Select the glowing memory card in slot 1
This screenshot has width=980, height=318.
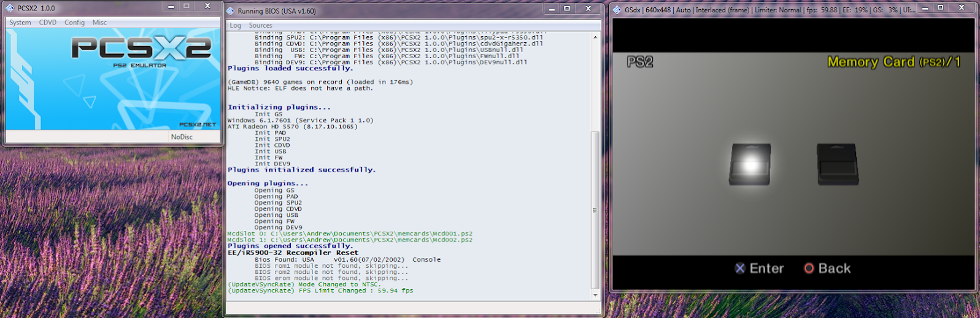tap(750, 164)
